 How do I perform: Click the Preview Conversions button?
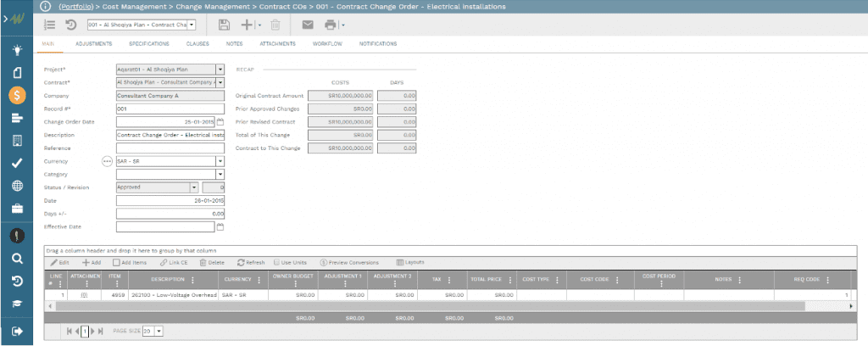pyautogui.click(x=349, y=262)
